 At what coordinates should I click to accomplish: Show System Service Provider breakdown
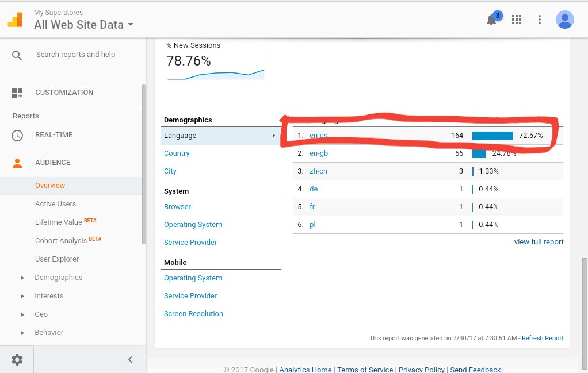190,243
